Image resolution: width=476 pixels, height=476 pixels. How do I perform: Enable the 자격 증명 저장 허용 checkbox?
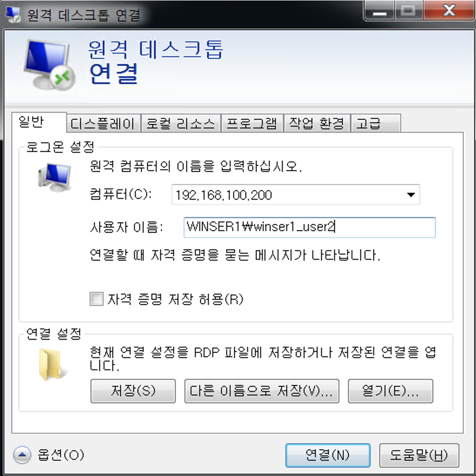[97, 299]
